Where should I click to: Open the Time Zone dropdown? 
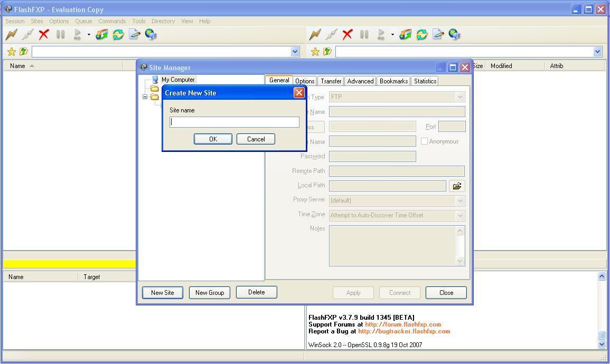(459, 215)
